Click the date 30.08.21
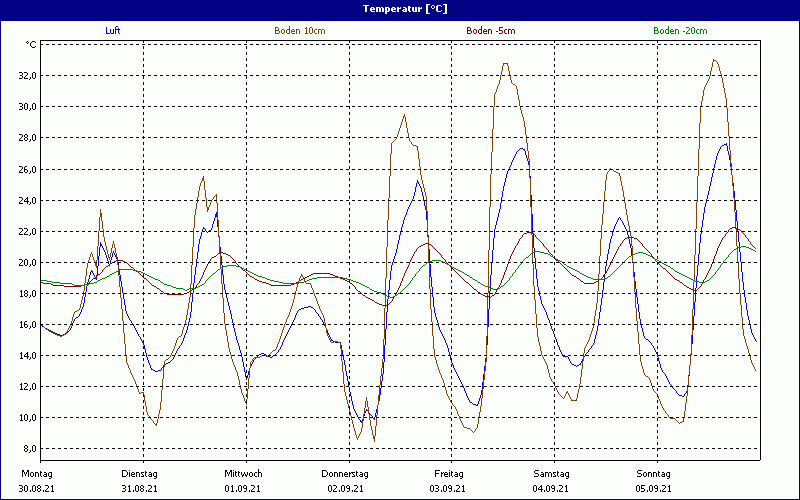The image size is (800, 500). point(37,489)
